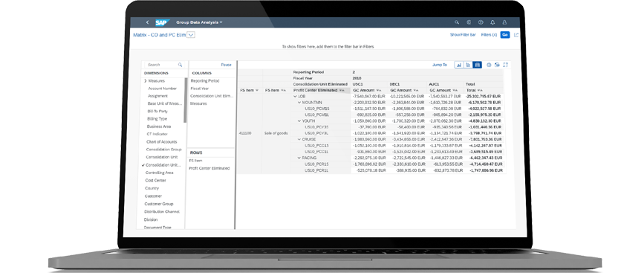
Task: Click the Sale of goods cell
Action: (x=276, y=133)
